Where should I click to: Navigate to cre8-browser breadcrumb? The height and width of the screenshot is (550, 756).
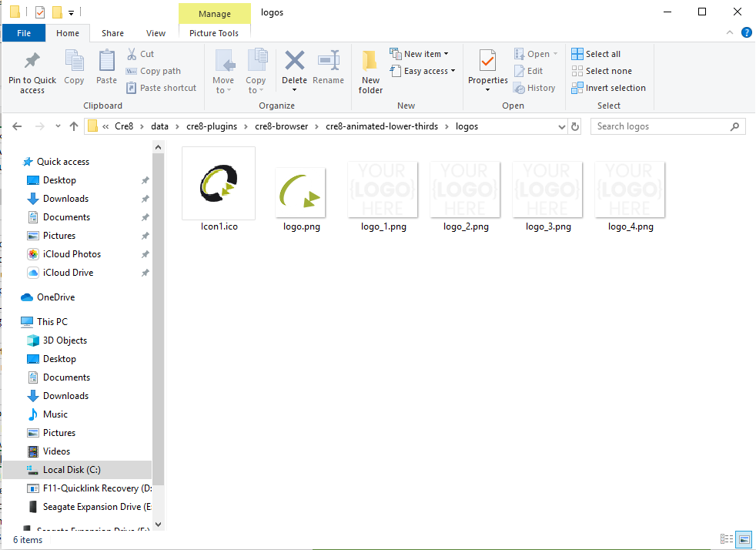coord(282,126)
